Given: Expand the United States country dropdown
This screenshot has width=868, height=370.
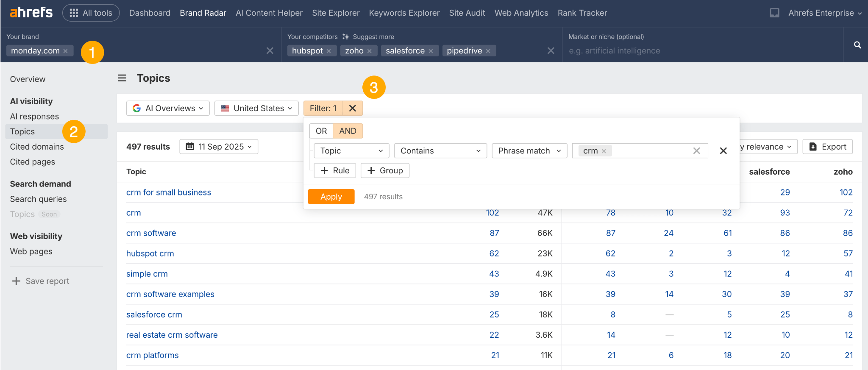Looking at the screenshot, I should click(x=256, y=108).
